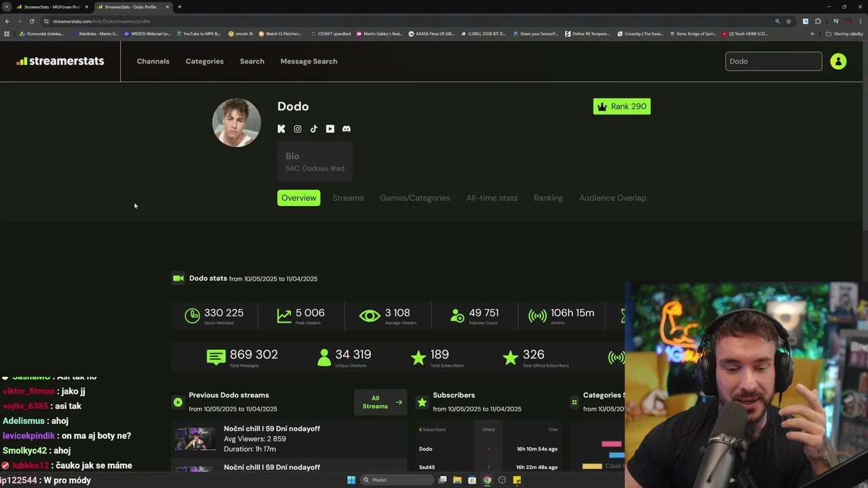Click the Windows taskbar Hledat search box
Viewport: 868px width, 488px height.
pos(397,480)
